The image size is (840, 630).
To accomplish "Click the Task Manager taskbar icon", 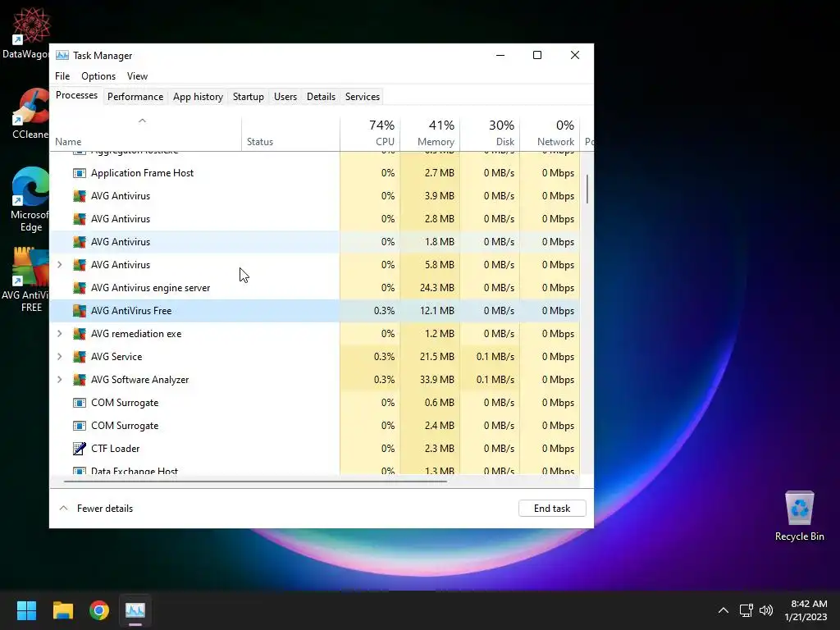I will [135, 610].
